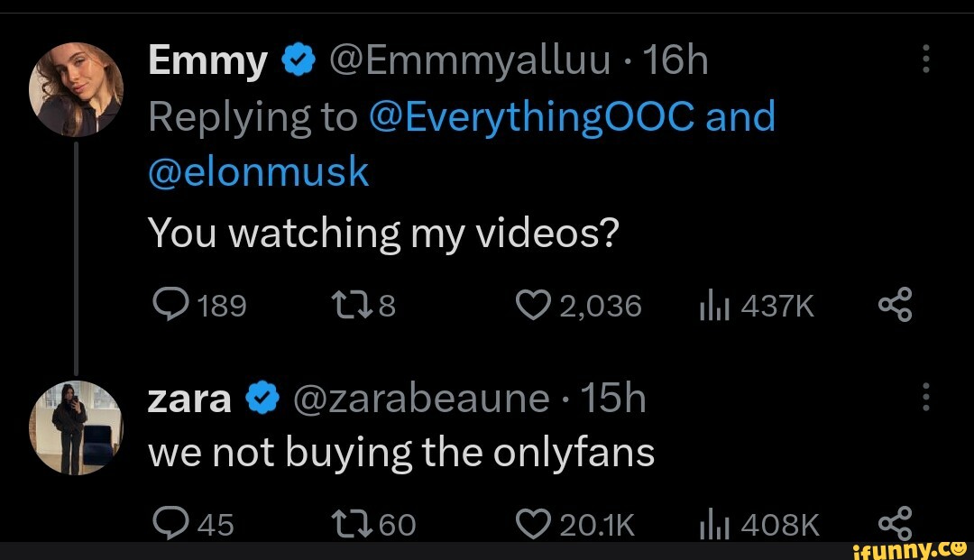Share zara's tweet
The height and width of the screenshot is (560, 974).
[x=896, y=521]
